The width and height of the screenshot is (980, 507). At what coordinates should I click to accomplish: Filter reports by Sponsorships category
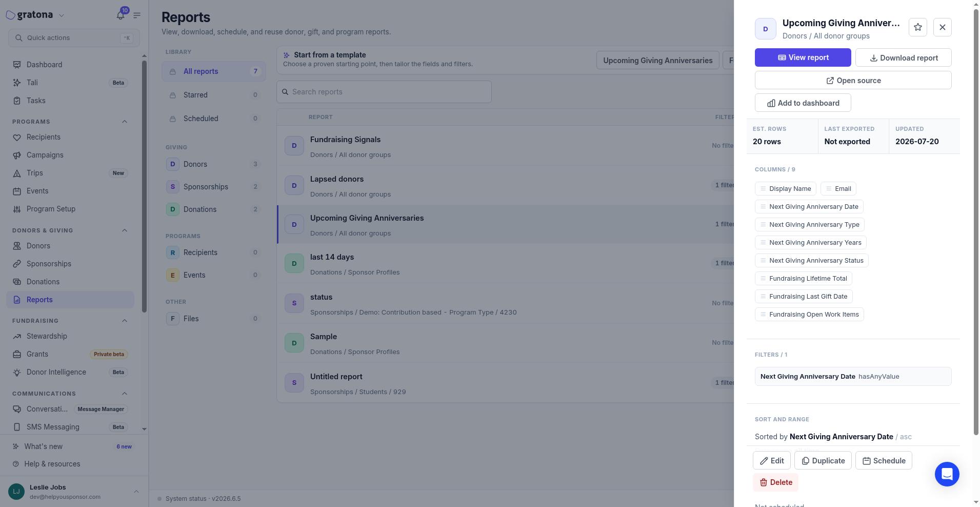tap(214, 187)
